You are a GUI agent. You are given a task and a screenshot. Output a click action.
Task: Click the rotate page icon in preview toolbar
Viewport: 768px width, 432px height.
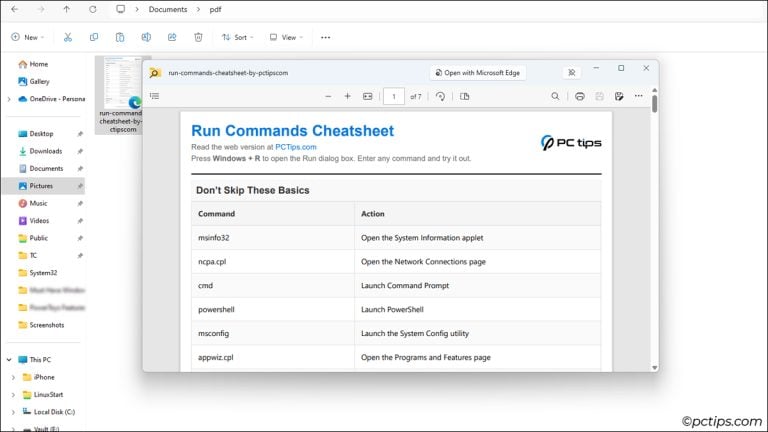440,96
